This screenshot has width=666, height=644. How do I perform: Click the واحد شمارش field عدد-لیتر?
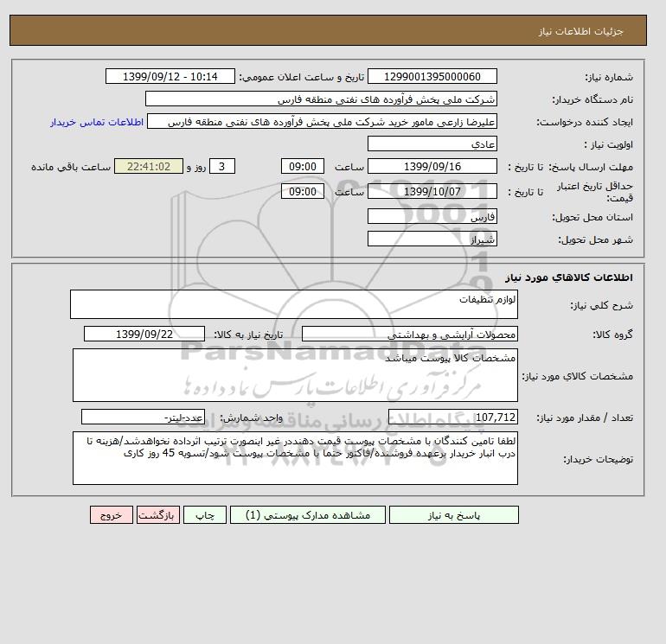(143, 417)
